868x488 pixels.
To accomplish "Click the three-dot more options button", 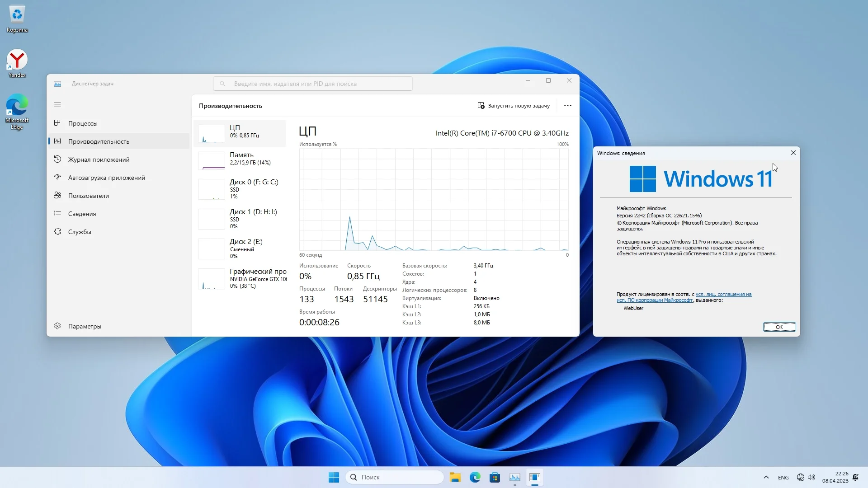I will (568, 106).
